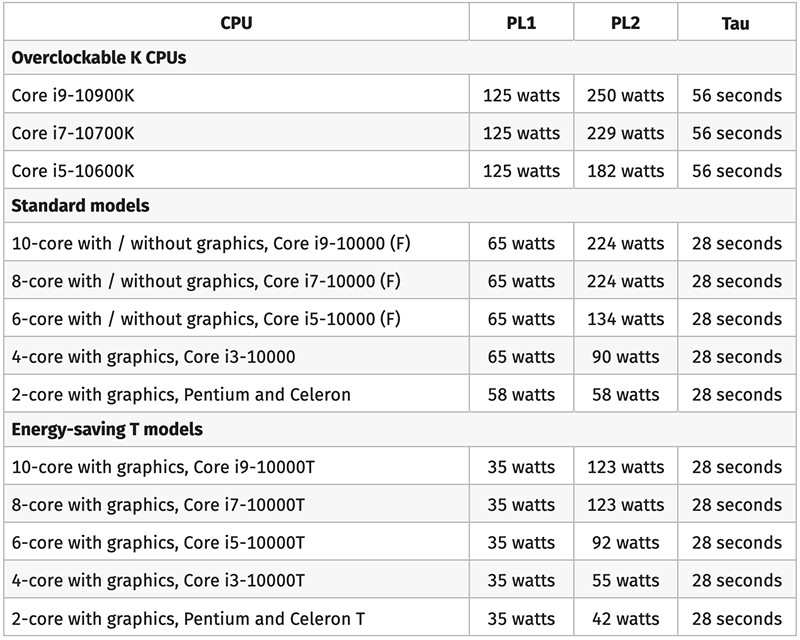Select the 229 watts cell
This screenshot has height=640, width=800.
625,133
